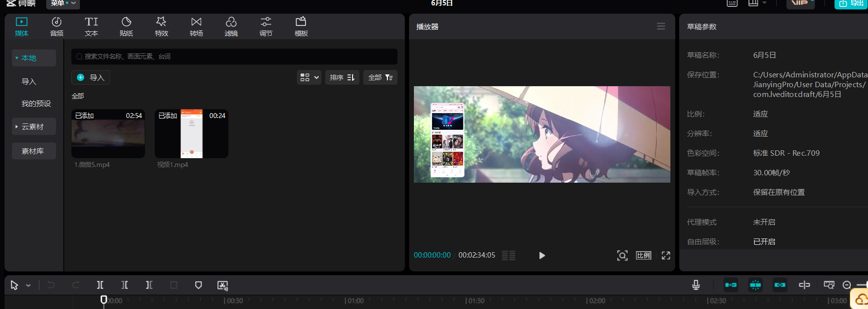This screenshot has height=309, width=868.
Task: Choose the selection arrow tool
Action: click(x=14, y=285)
